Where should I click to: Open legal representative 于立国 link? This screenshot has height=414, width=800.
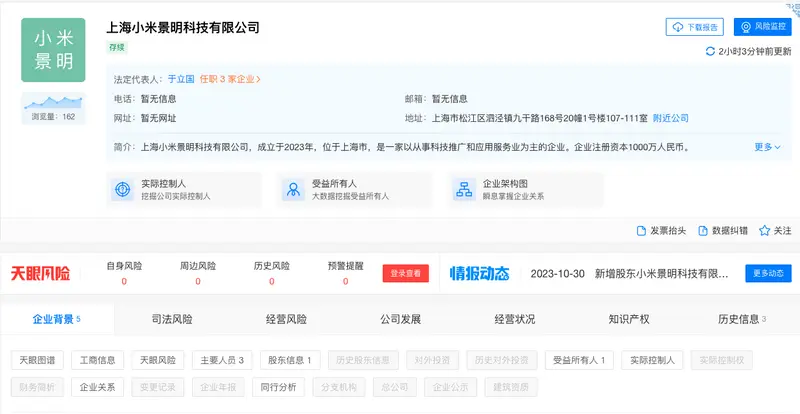(181, 79)
